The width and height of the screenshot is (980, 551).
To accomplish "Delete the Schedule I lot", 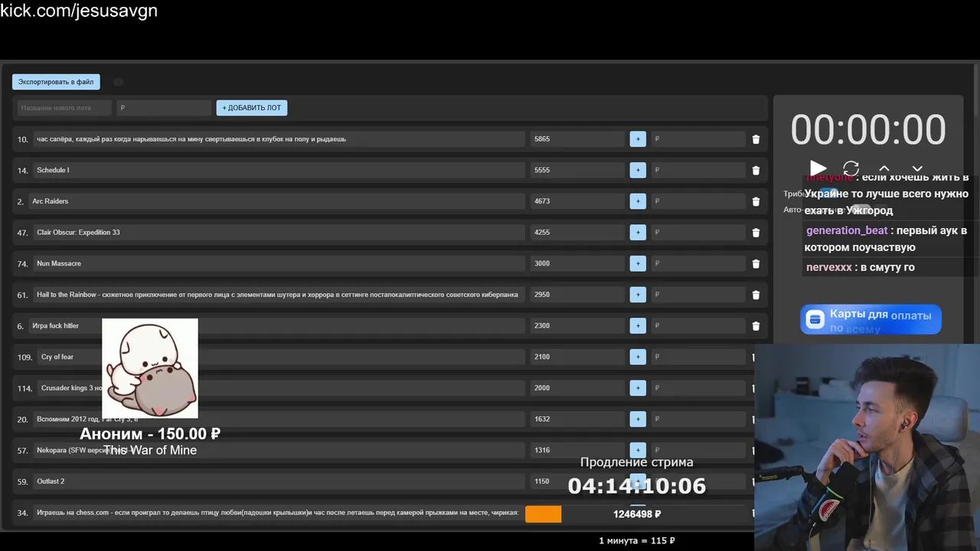I will (756, 170).
